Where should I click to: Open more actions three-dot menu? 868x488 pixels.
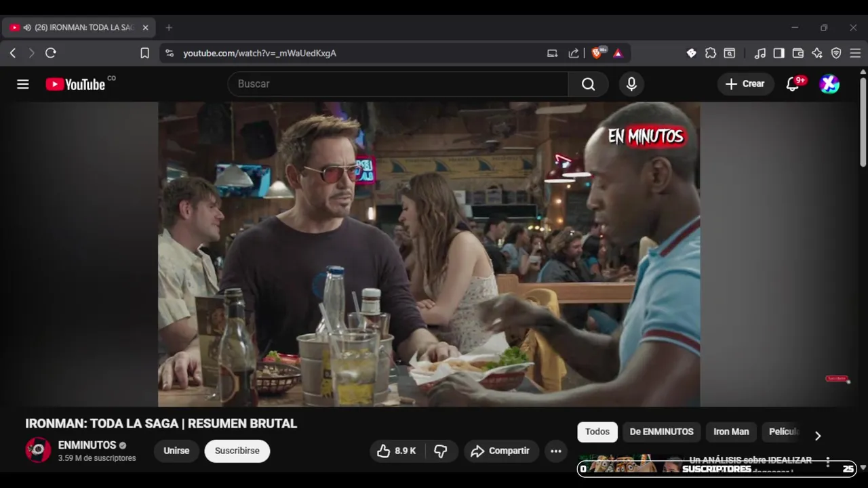(x=556, y=451)
